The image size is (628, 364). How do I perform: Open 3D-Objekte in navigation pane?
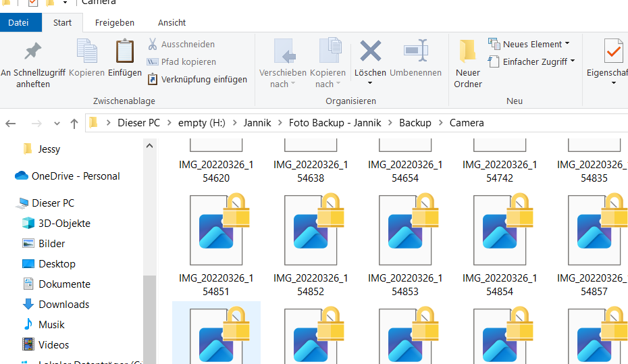pos(56,223)
